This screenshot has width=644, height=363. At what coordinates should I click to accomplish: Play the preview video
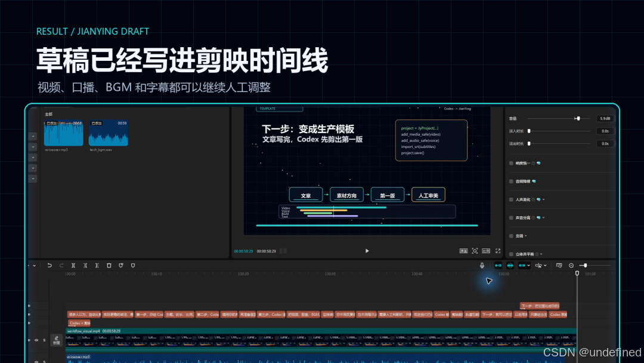coord(367,251)
